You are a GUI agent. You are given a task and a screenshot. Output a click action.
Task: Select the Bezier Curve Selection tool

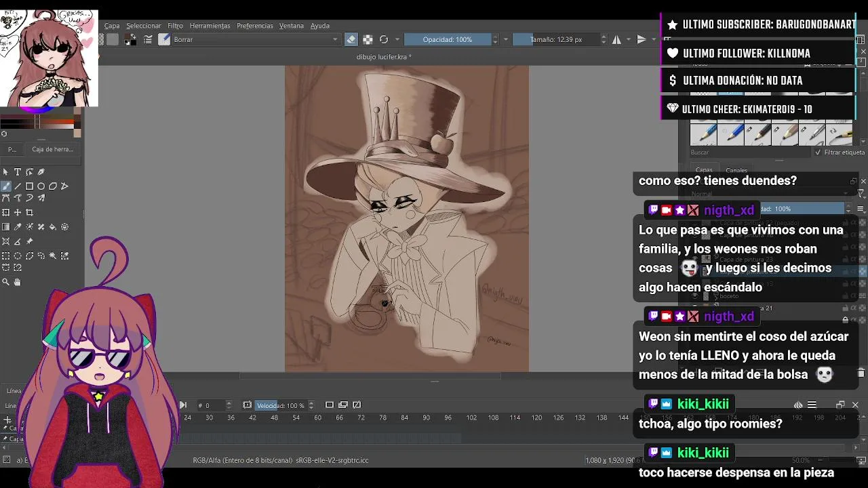(x=5, y=268)
